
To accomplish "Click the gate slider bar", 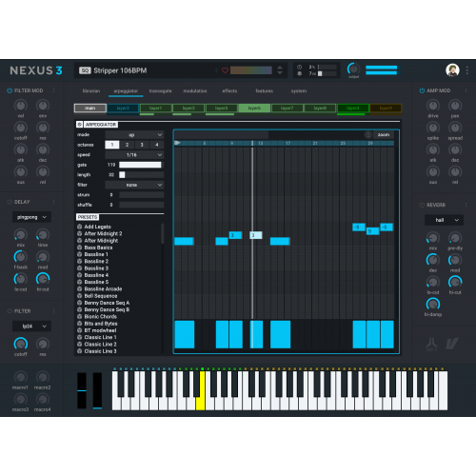I will (141, 165).
